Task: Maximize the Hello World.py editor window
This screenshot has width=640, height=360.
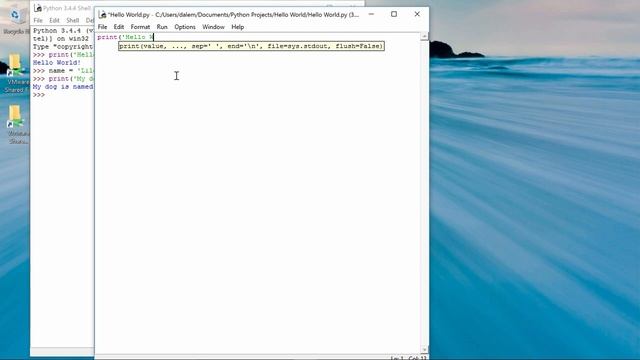Action: point(394,14)
